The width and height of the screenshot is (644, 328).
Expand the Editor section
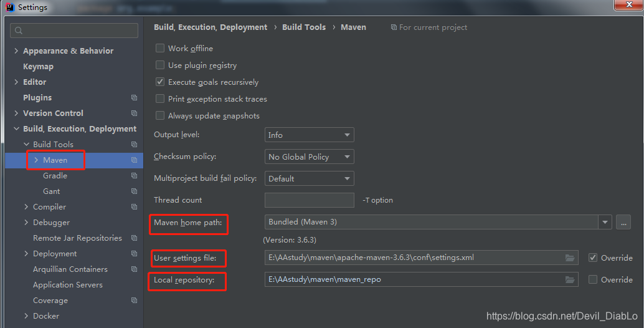coord(16,82)
